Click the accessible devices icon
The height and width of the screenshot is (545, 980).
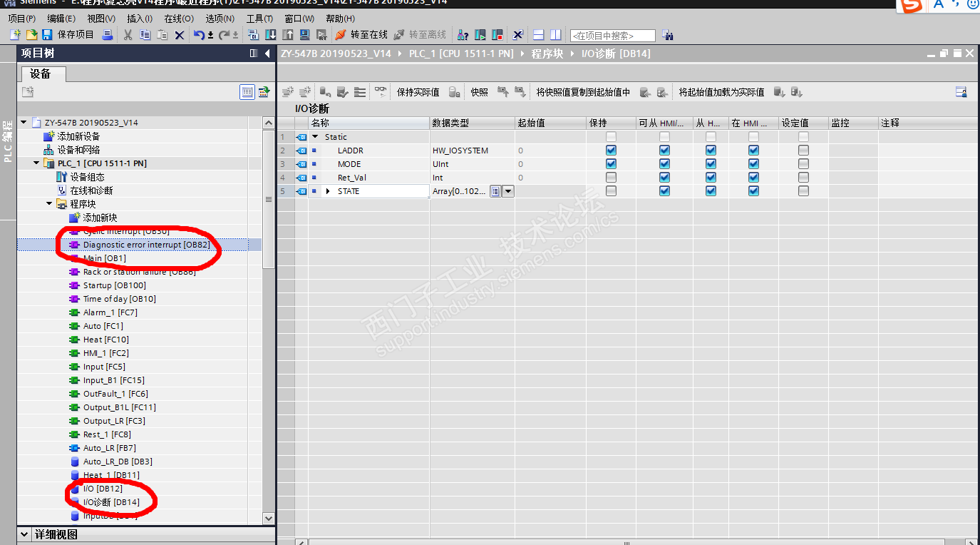(463, 35)
